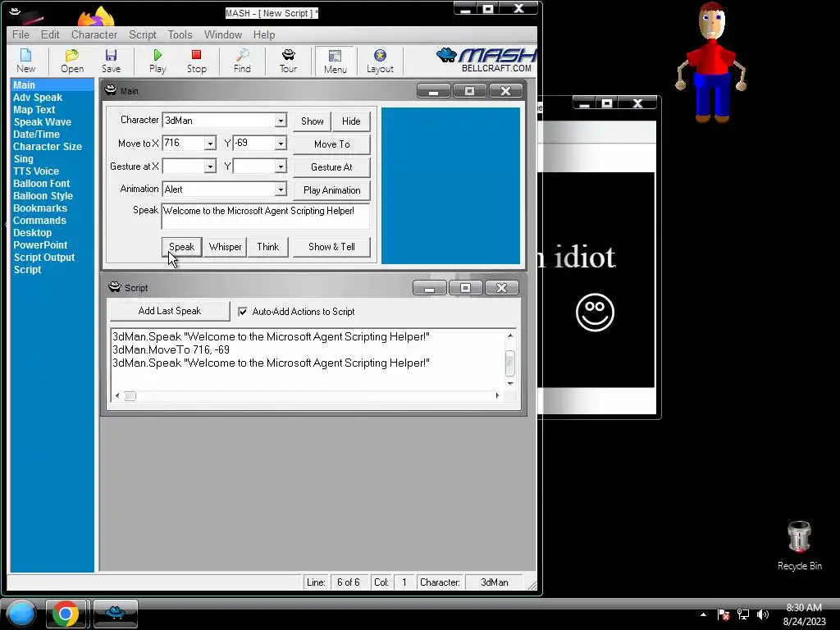Screen dimensions: 840x630
Task: Click the Hide character button
Action: tap(351, 121)
